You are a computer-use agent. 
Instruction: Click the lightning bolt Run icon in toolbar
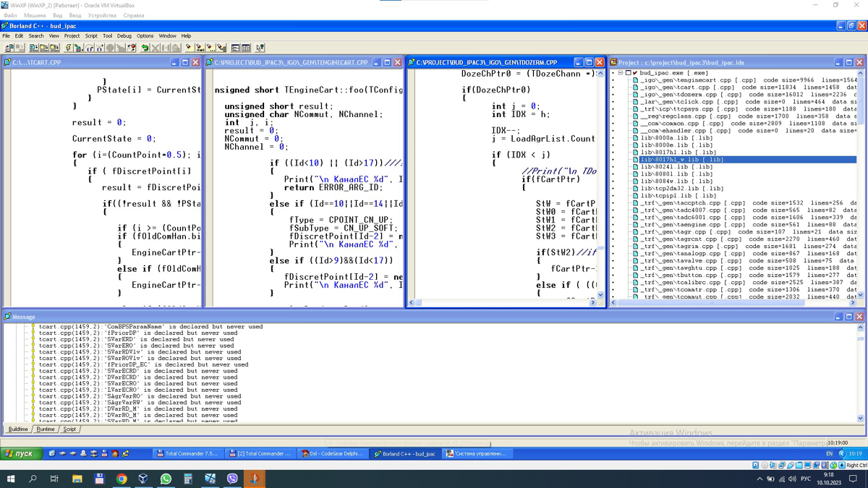68,48
